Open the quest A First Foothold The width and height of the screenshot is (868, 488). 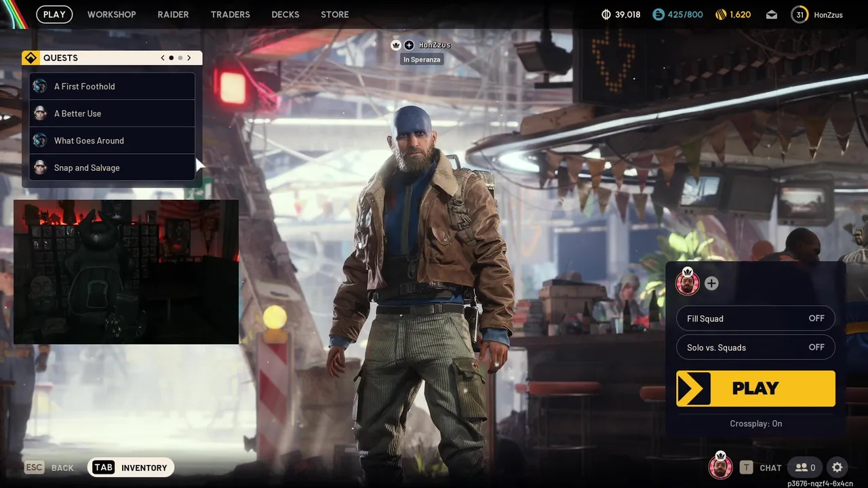(x=112, y=86)
